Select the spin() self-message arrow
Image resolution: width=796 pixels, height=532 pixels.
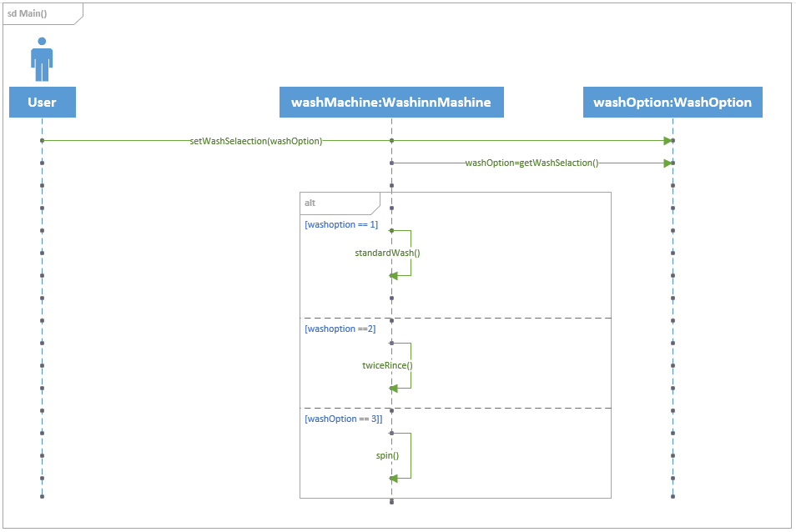(x=394, y=478)
